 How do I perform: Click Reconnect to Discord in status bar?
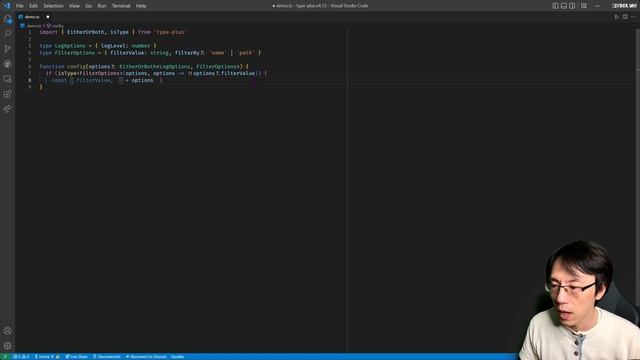click(146, 357)
